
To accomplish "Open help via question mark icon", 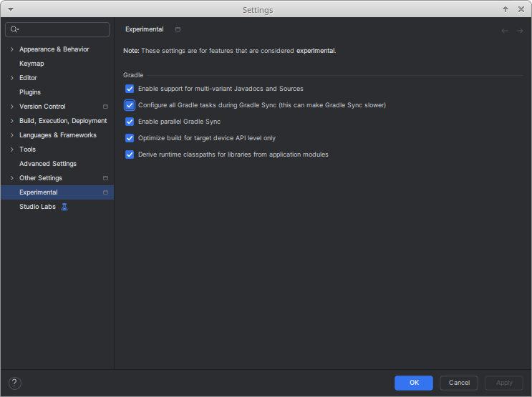I will [14, 383].
